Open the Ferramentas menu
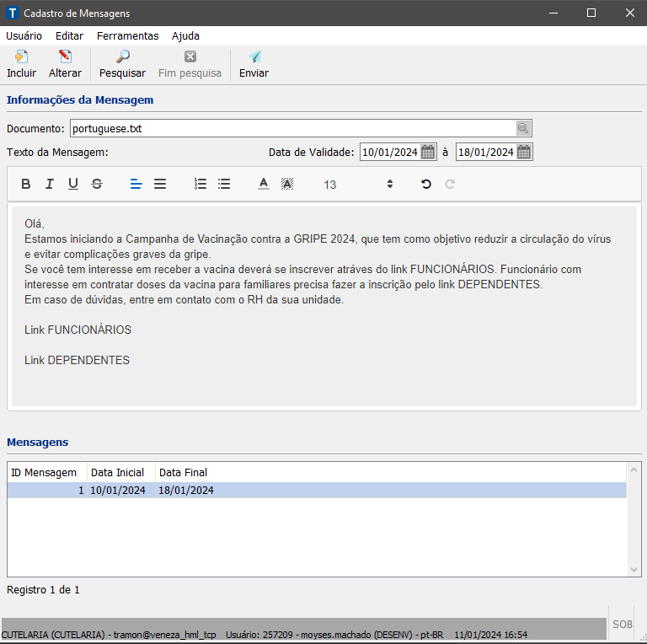 [x=127, y=36]
